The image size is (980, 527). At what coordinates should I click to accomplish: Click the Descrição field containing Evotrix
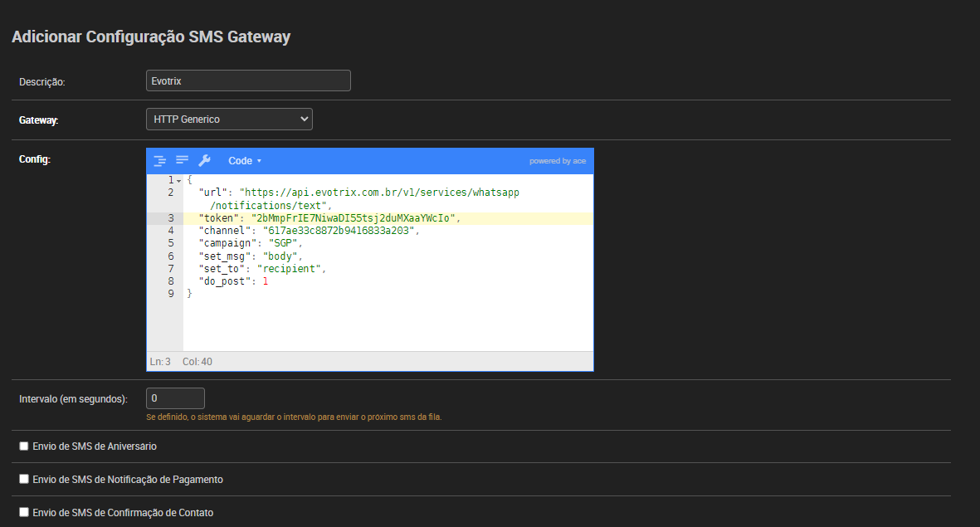tap(248, 81)
